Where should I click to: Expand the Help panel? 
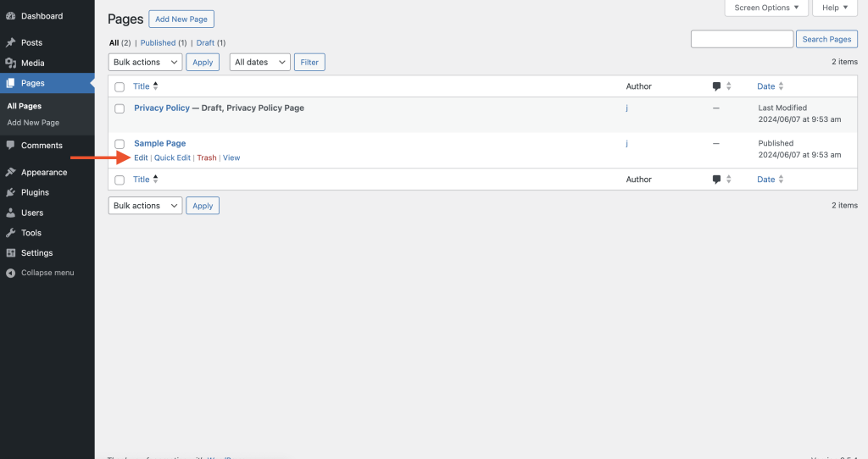[835, 8]
